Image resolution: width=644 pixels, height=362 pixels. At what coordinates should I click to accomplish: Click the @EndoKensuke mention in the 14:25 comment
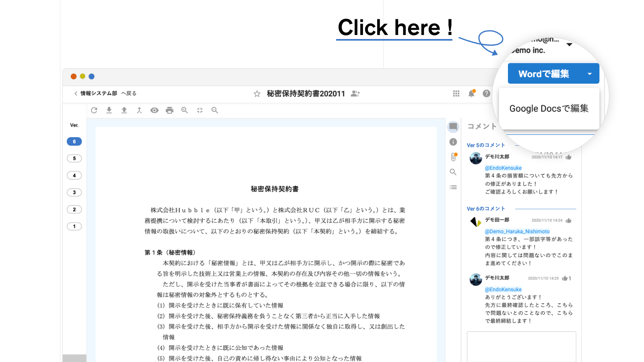point(503,290)
